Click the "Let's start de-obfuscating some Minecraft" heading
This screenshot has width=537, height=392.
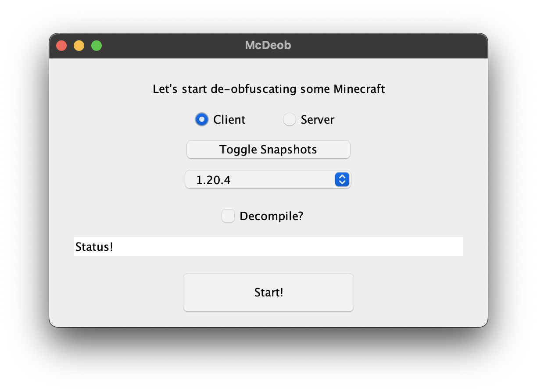[x=268, y=89]
